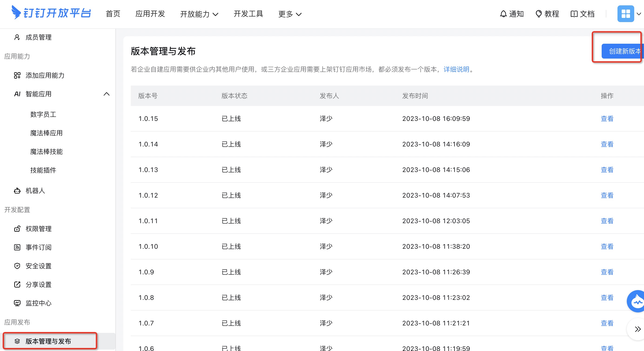Open 魔法棒应用 sidebar item
Viewport: 644px width, 351px height.
click(x=47, y=133)
